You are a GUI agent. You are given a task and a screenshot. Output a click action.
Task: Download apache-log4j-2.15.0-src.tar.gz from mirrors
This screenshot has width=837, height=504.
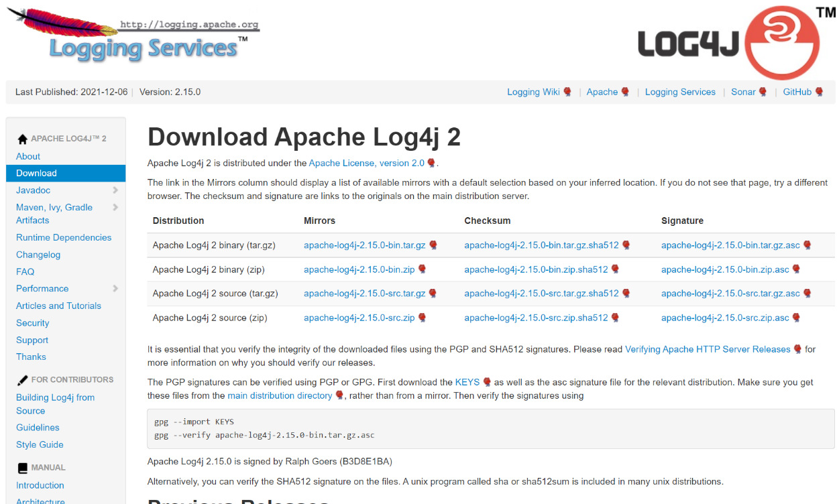pyautogui.click(x=365, y=294)
